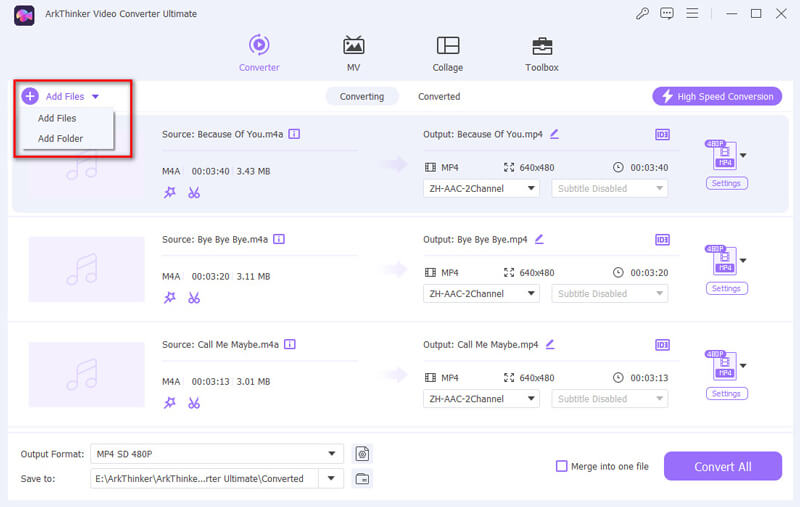800x507 pixels.
Task: Edit ID3 metadata for Call Me Maybe
Action: pyautogui.click(x=662, y=345)
